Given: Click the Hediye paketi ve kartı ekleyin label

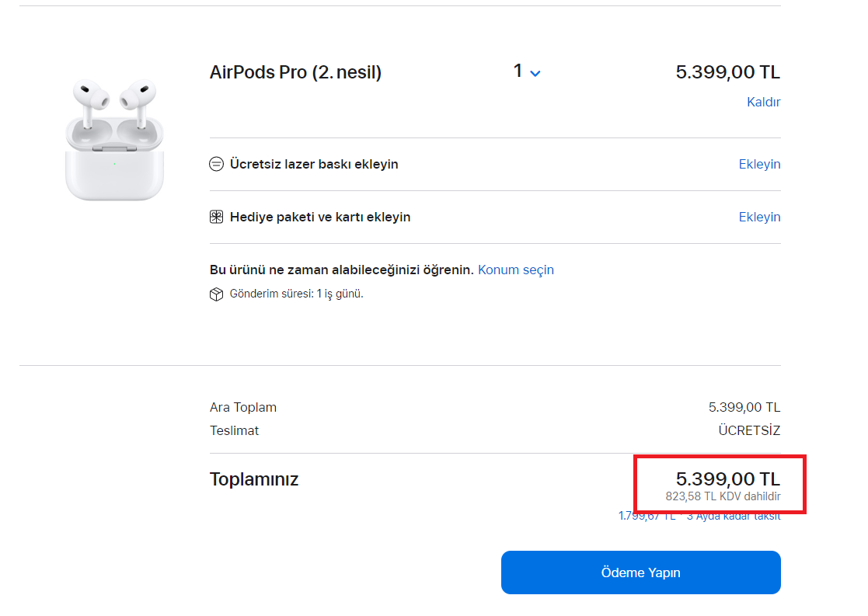Looking at the screenshot, I should [320, 218].
